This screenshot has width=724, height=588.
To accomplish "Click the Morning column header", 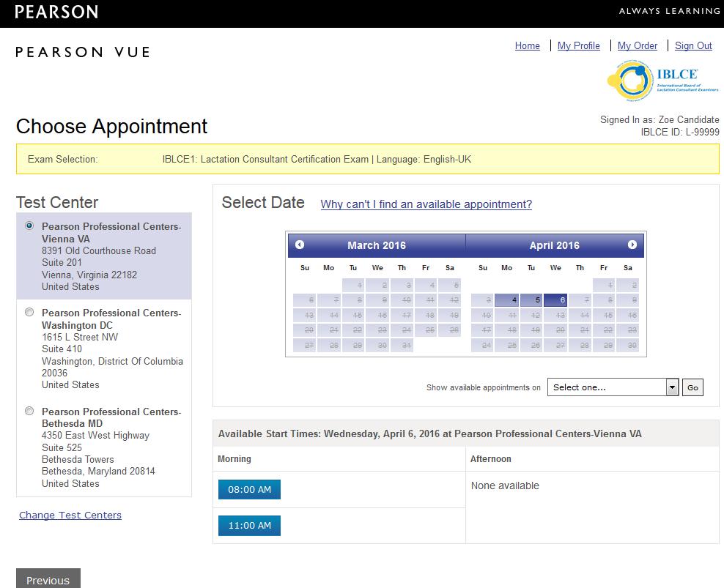I will point(234,459).
